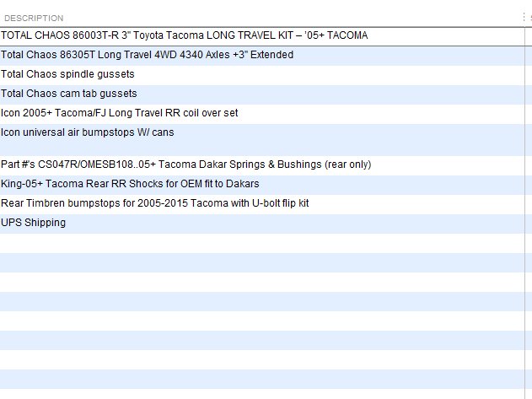Click the column resize handle beside DESCRIPTION header
This screenshot has width=532, height=399.
tap(524, 18)
